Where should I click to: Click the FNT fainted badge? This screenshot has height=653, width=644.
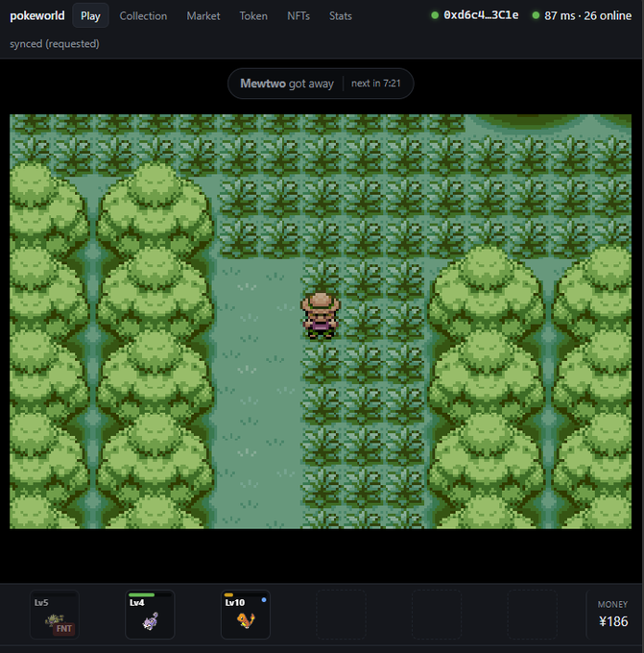(x=63, y=628)
